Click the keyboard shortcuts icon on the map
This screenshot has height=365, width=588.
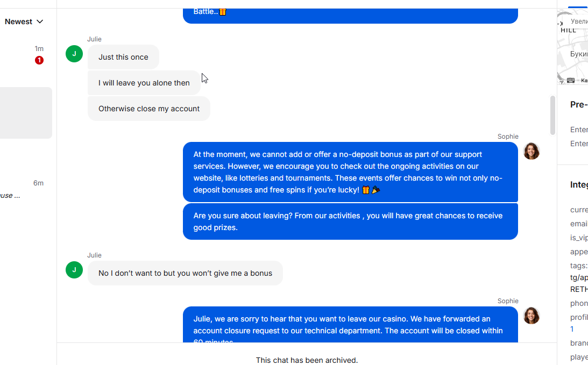click(x=571, y=80)
